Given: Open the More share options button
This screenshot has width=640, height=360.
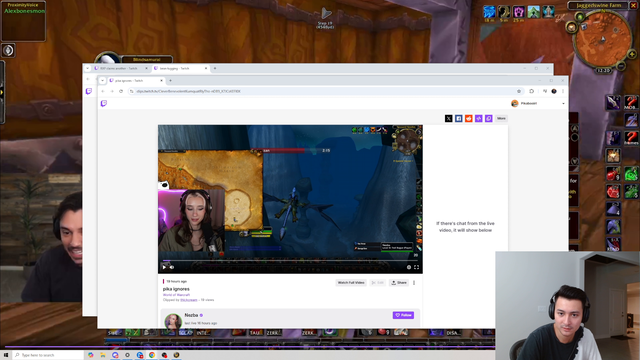Looking at the screenshot, I should coord(501,118).
